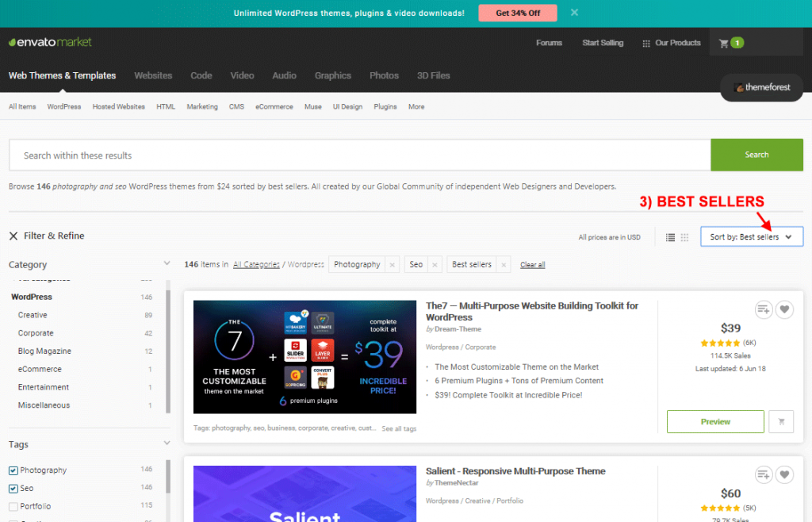
Task: Open the Websites tab
Action: (153, 75)
